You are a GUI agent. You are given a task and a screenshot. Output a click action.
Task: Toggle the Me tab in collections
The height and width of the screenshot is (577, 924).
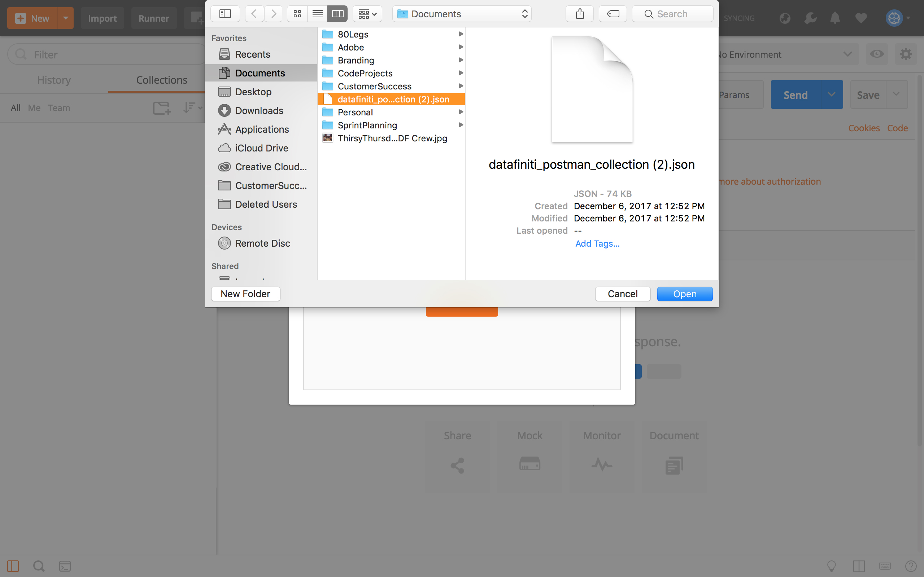pos(34,107)
